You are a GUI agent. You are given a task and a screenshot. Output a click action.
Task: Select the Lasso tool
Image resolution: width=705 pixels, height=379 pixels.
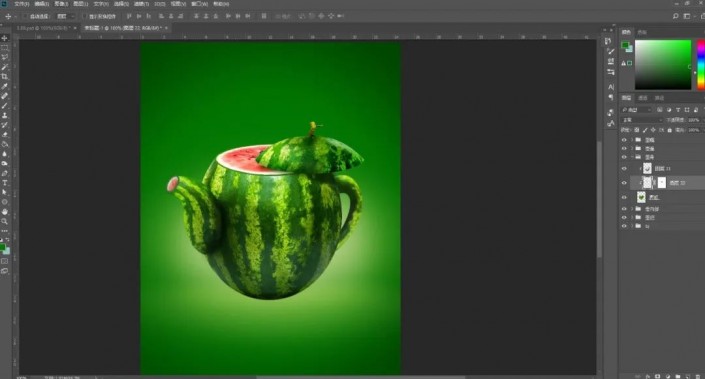tap(4, 57)
